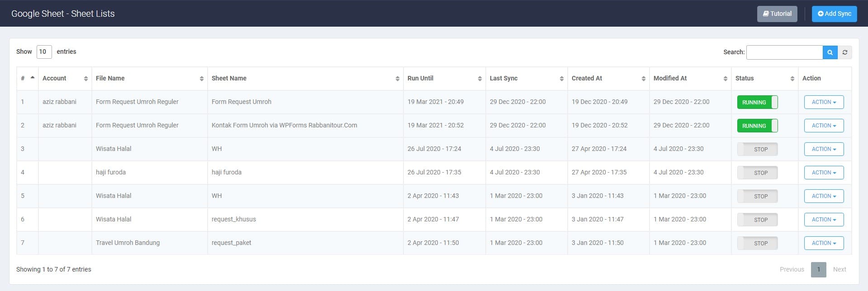868x291 pixels.
Task: Sort by the Account column arrows
Action: [86, 79]
